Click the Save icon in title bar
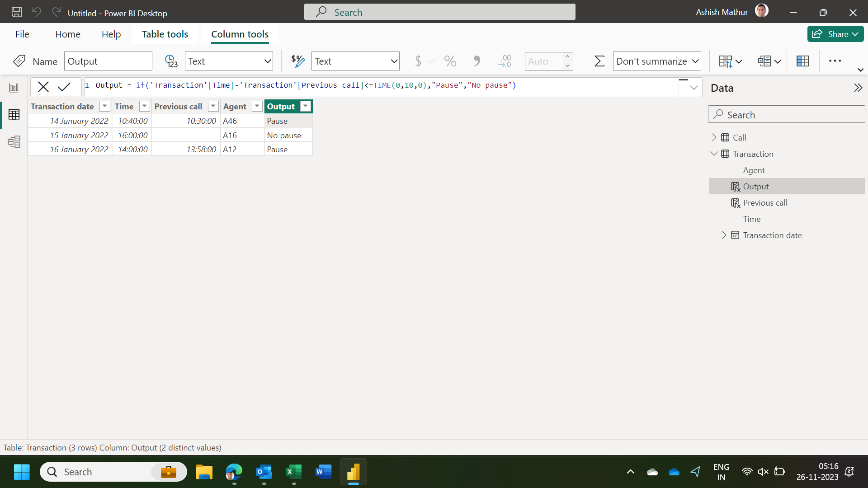The width and height of the screenshot is (868, 488). click(17, 12)
